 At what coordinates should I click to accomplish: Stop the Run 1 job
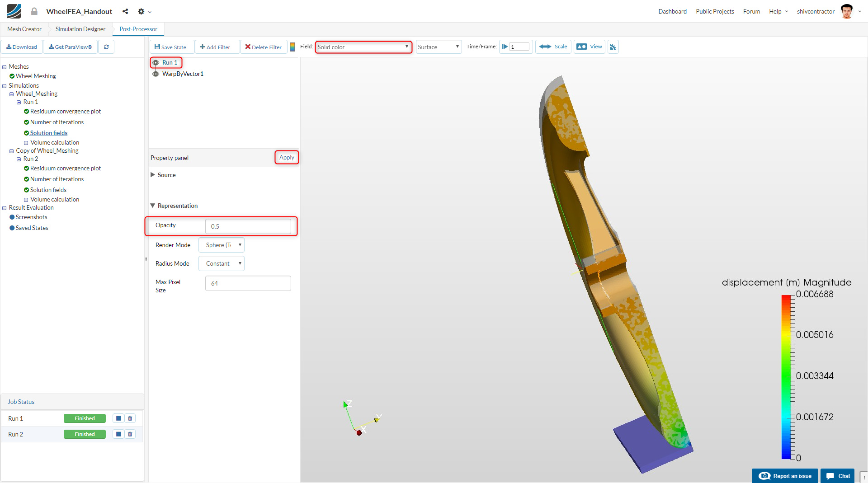[118, 418]
